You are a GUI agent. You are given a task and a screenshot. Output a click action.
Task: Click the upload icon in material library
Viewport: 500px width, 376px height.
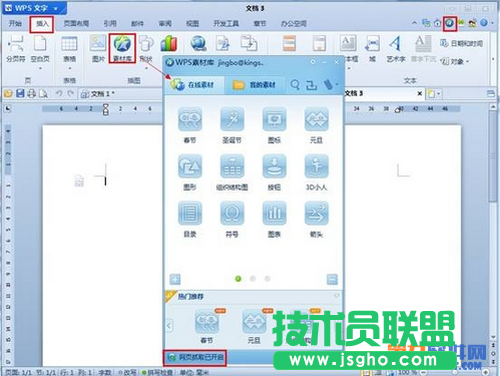tap(311, 85)
